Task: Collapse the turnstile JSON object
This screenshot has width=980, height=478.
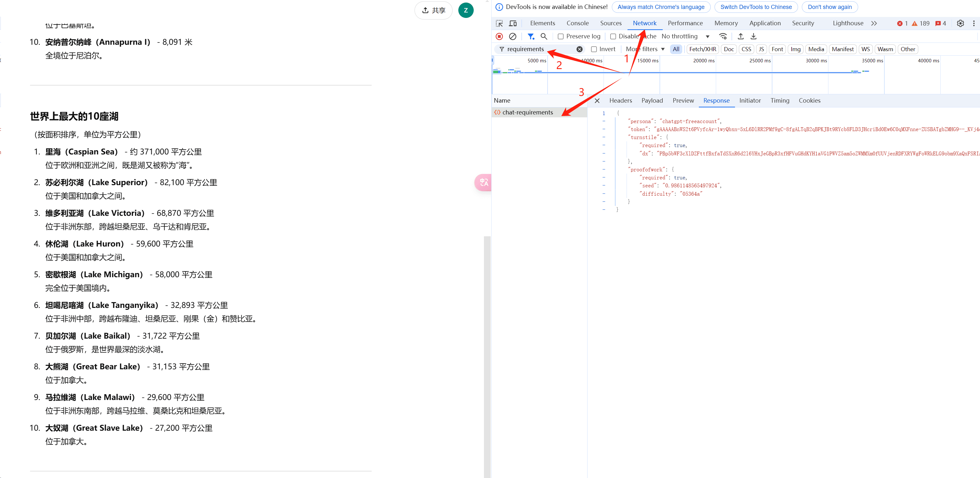Action: pos(604,137)
